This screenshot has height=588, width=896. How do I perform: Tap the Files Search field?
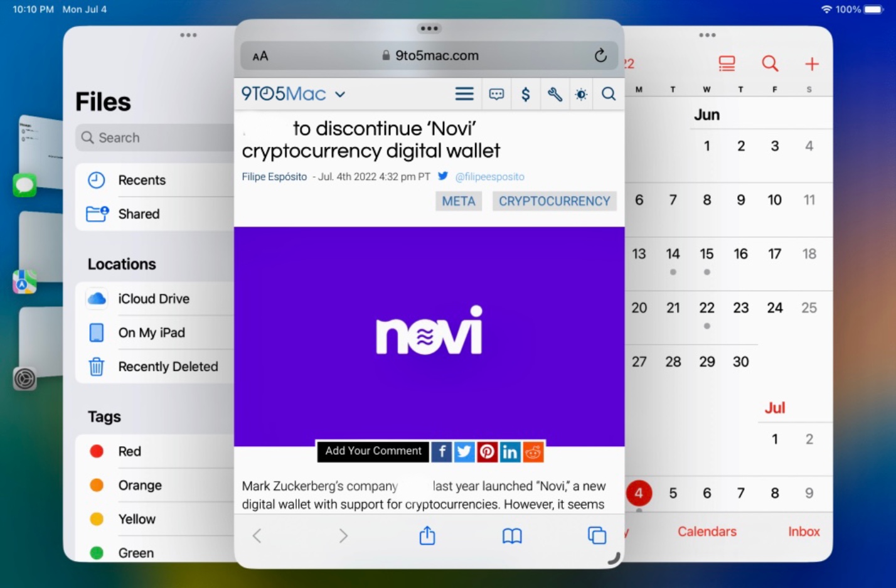coord(155,137)
